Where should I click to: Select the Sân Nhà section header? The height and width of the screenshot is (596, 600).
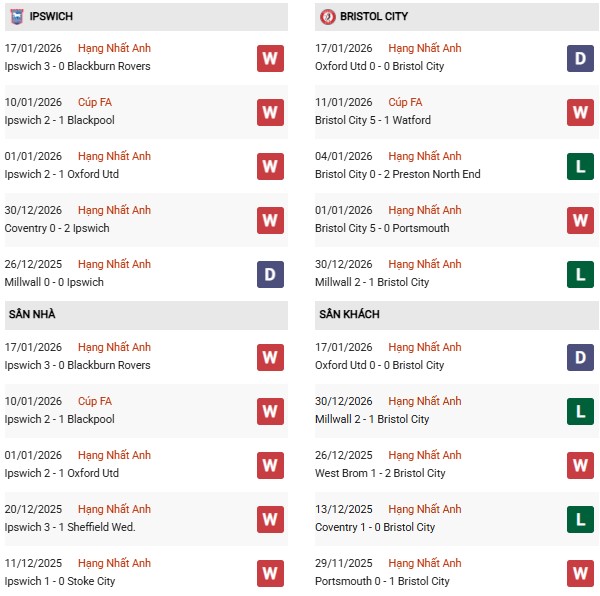point(32,315)
